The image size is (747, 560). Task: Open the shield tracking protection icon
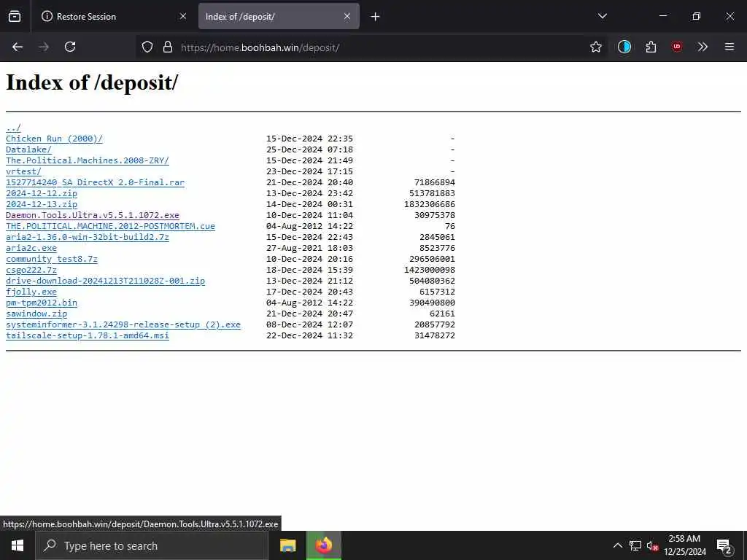click(x=147, y=47)
